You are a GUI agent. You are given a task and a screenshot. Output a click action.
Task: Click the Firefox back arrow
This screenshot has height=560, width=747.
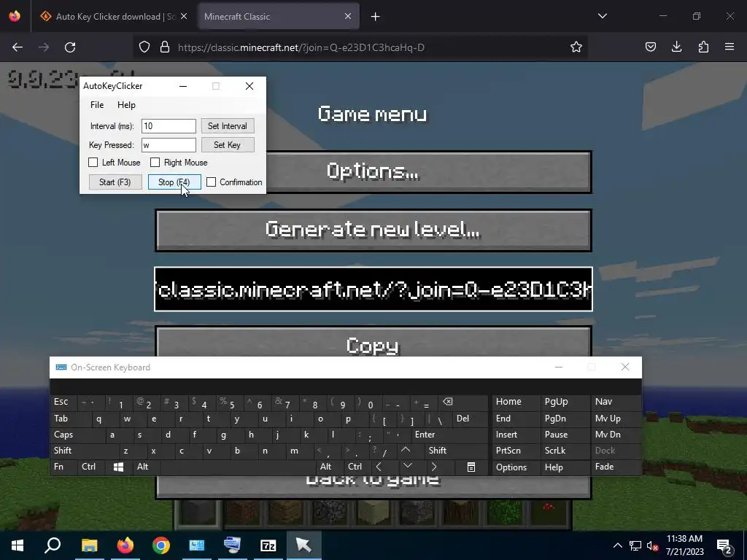pyautogui.click(x=18, y=47)
